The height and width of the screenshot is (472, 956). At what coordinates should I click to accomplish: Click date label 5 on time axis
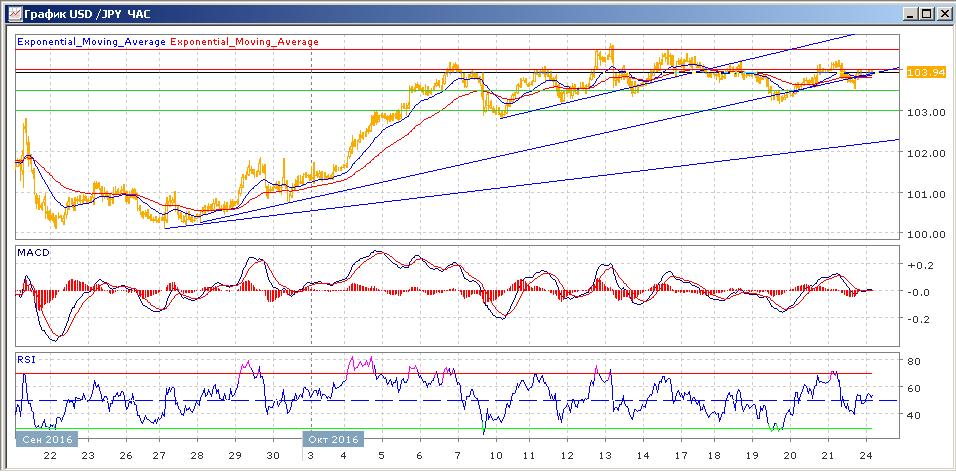click(x=381, y=456)
